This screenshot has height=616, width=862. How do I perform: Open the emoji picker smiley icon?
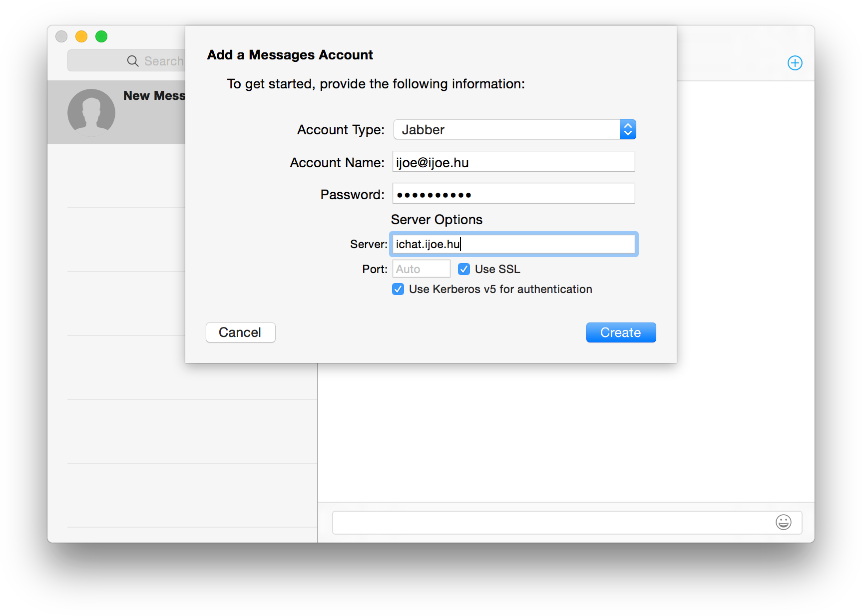point(783,522)
